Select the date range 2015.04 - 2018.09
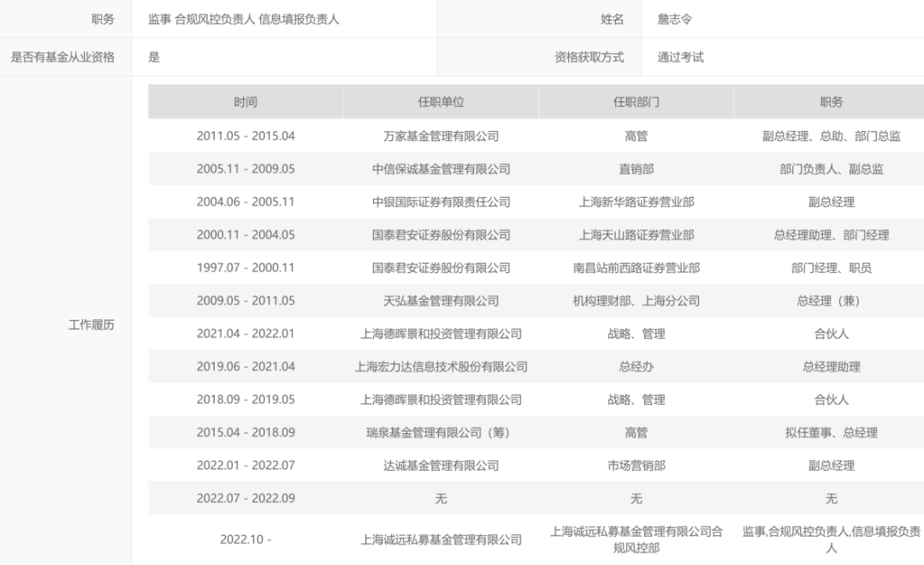The image size is (924, 565). click(x=246, y=432)
